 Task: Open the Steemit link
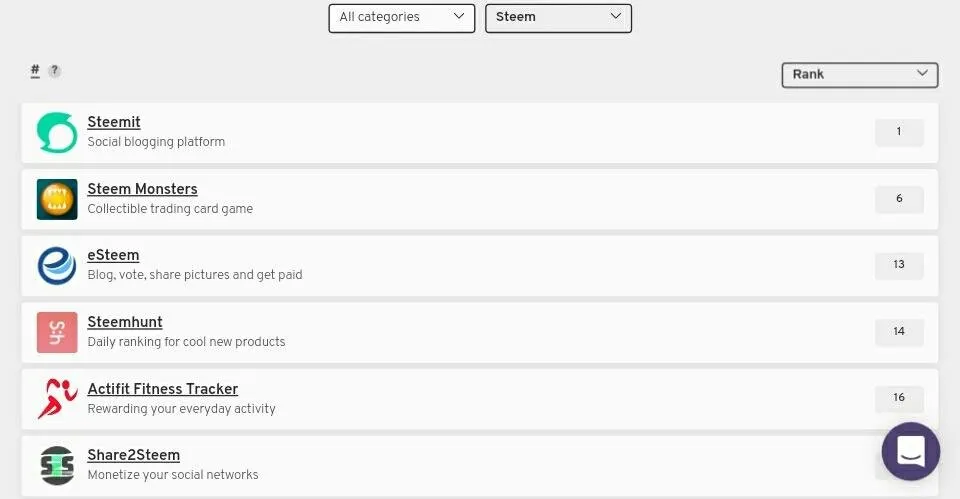point(114,122)
